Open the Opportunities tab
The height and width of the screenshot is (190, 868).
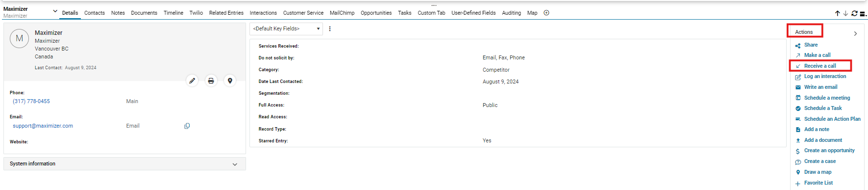[376, 13]
